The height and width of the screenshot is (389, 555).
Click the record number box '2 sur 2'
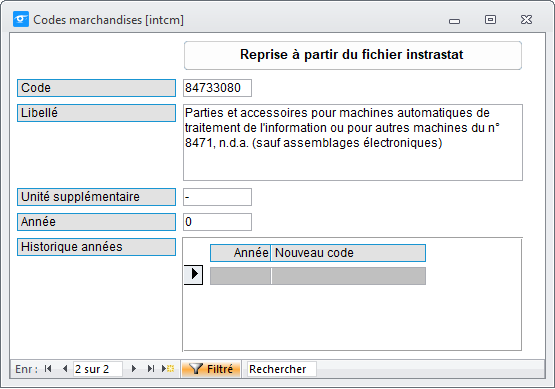point(98,369)
